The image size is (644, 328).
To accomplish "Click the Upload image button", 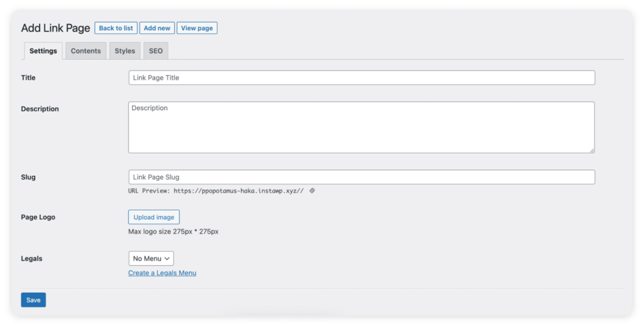I will click(x=153, y=217).
